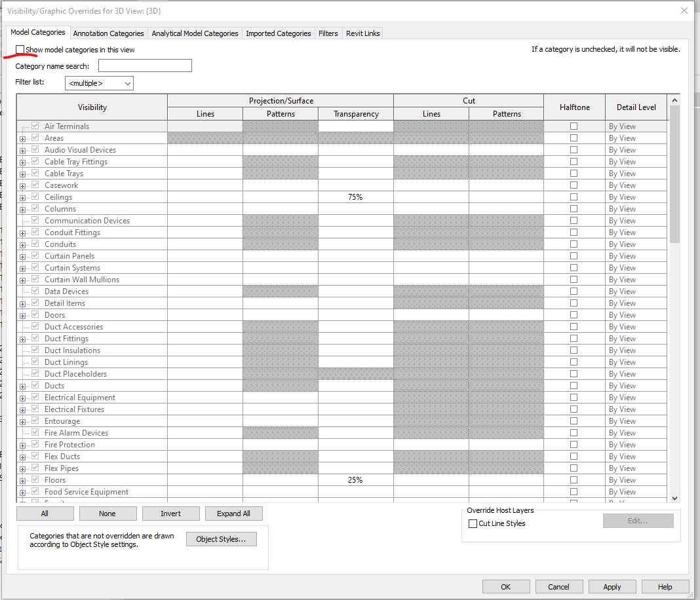Select the Ceilings transparency value cell
The width and height of the screenshot is (700, 600).
coord(355,197)
